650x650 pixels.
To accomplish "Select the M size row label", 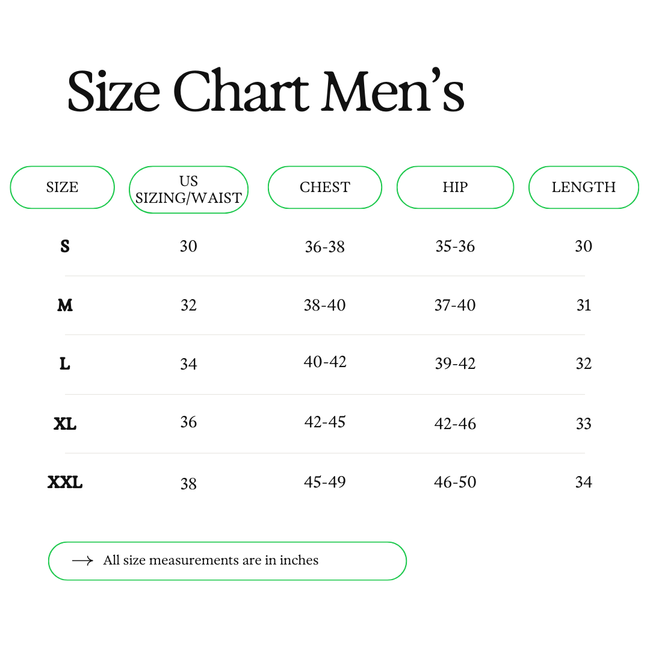I will click(65, 305).
